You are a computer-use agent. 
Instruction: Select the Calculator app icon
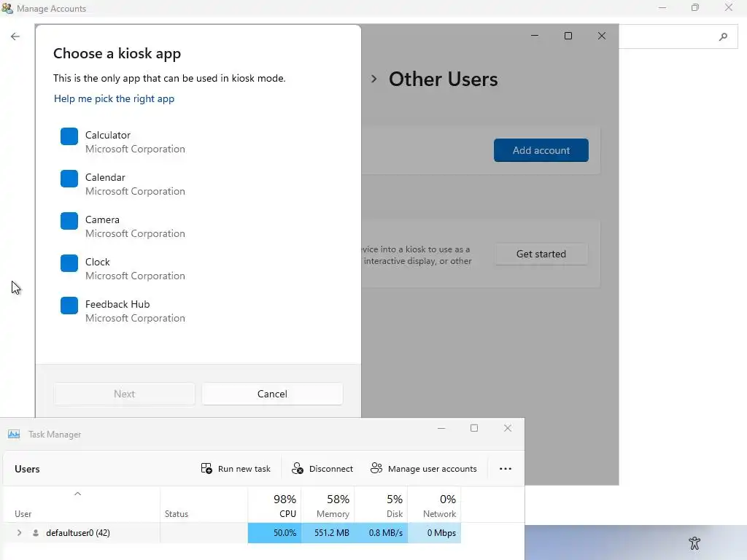point(69,136)
